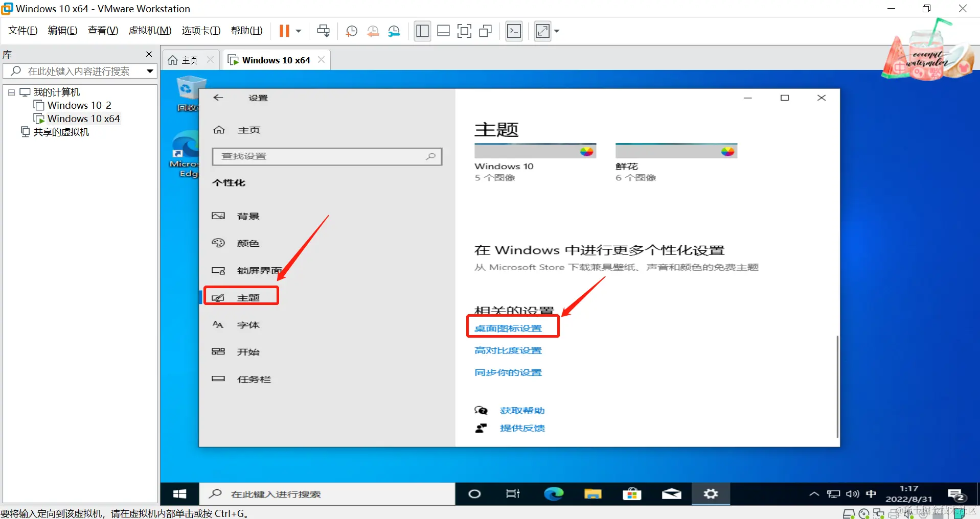Viewport: 980px width, 519px height.
Task: Open the 编辑(E) menu
Action: 62,31
